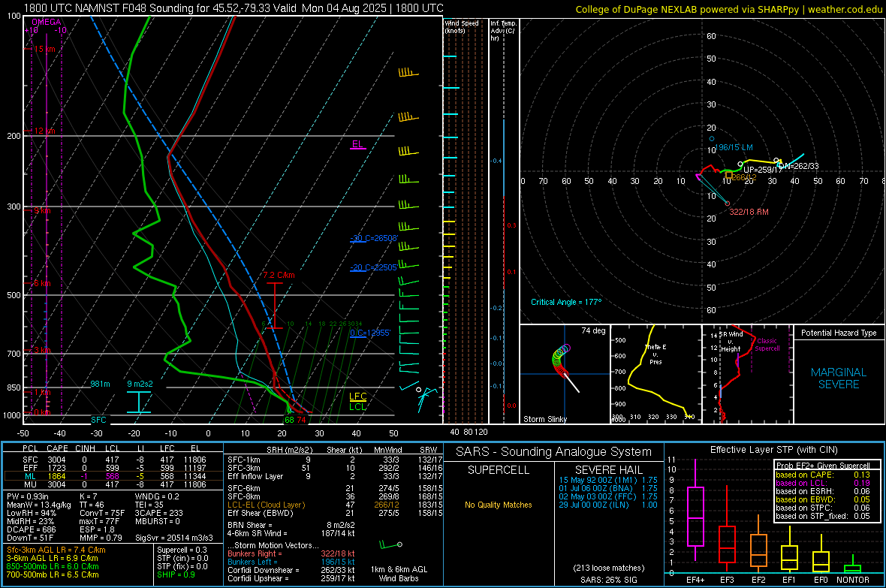The image size is (886, 588).
Task: Click the 'Inf. Temp. Adv.' panel header
Action: pyautogui.click(x=503, y=31)
